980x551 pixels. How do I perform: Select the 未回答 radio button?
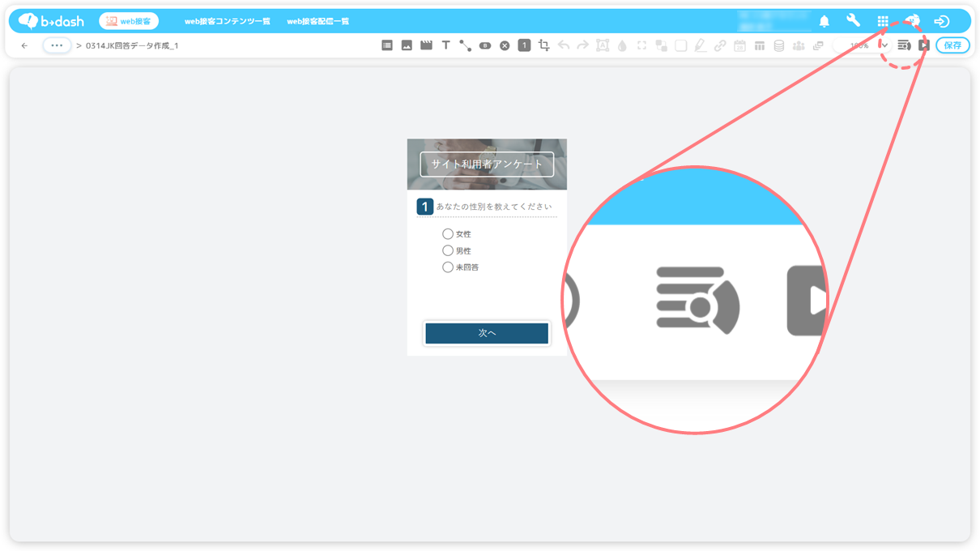(x=448, y=267)
